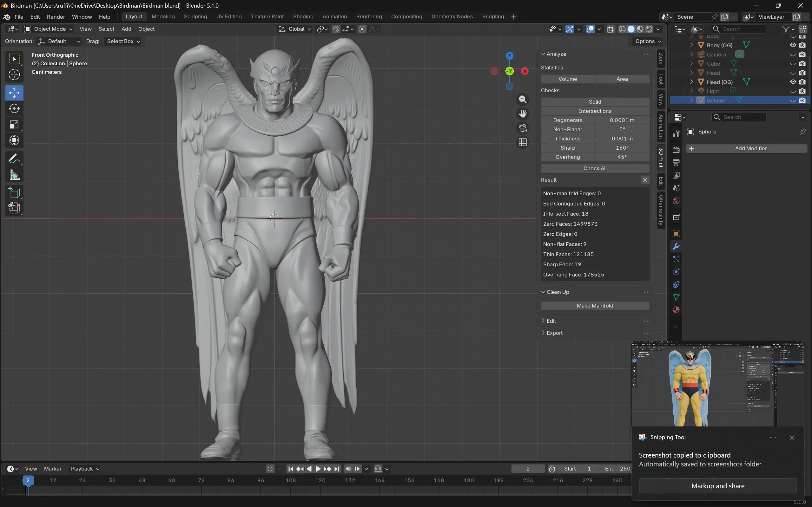Open the Drag Select Box dropdown
Image resolution: width=812 pixels, height=507 pixels.
[123, 41]
